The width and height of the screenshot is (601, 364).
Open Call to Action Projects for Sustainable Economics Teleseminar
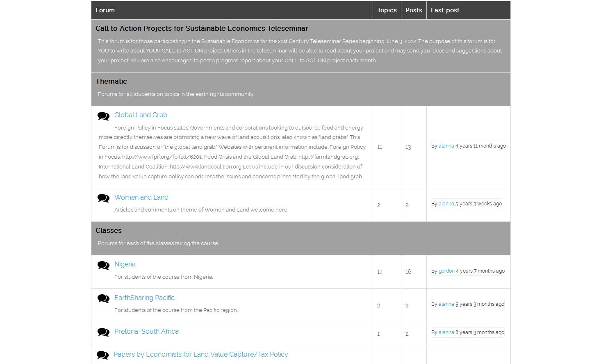point(201,29)
